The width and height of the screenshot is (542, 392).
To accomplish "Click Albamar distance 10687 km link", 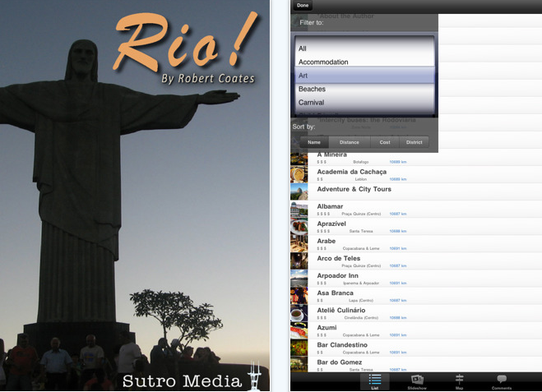I will pyautogui.click(x=398, y=214).
